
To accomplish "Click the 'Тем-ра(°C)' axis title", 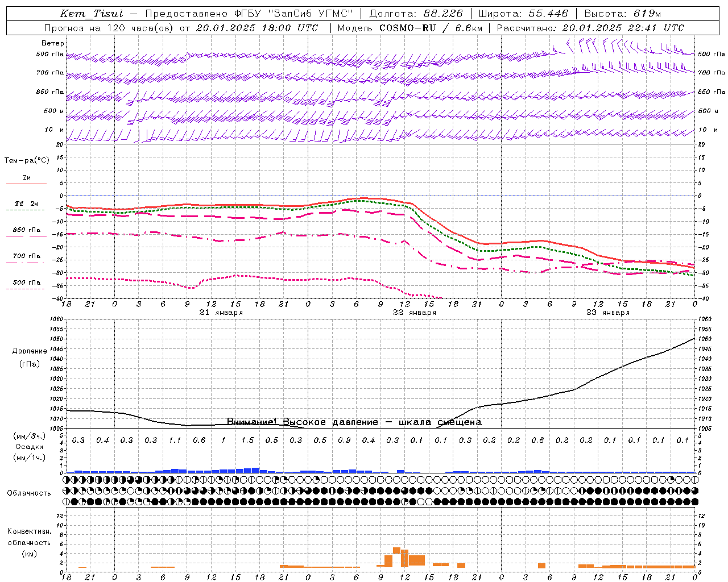I will [x=27, y=161].
